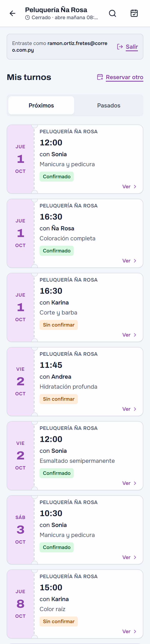Viewport: 150px width, 644px height.
Task: Open Ver on Color raíz appointment
Action: [x=129, y=632]
